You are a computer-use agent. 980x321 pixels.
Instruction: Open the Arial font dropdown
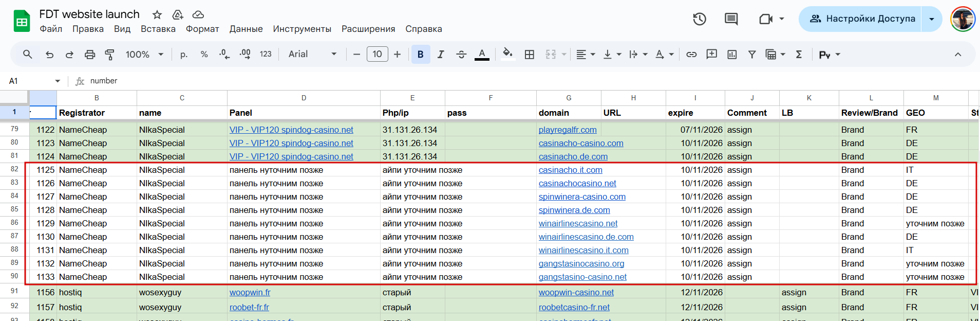click(x=312, y=55)
